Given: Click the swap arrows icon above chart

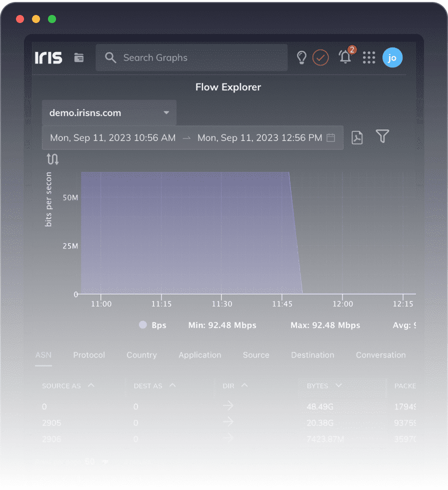Looking at the screenshot, I should 52,159.
